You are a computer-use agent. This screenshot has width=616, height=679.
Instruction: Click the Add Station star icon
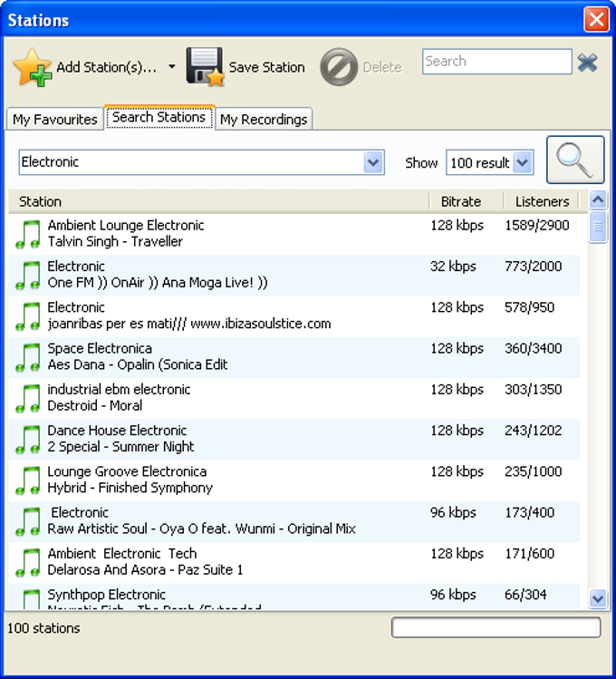33,67
